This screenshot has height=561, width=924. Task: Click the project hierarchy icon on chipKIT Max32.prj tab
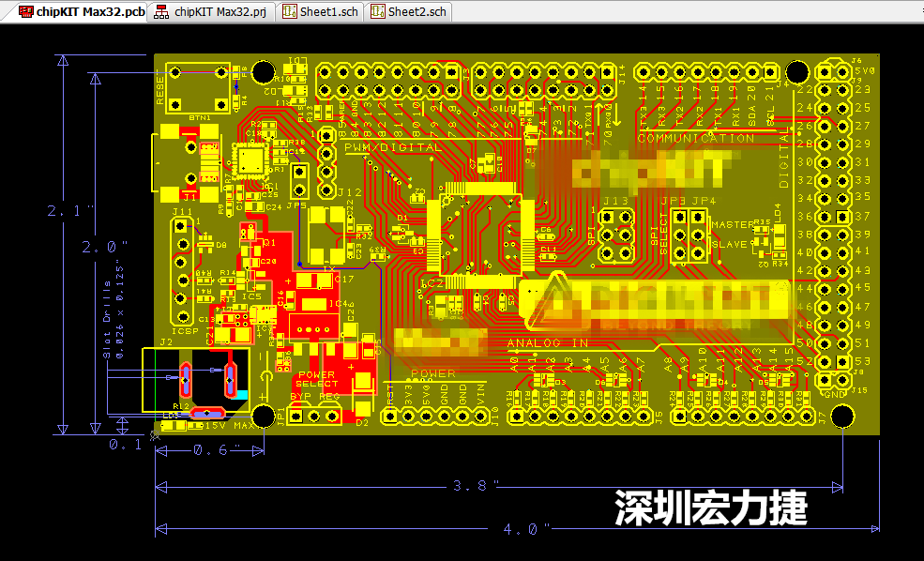coord(159,13)
